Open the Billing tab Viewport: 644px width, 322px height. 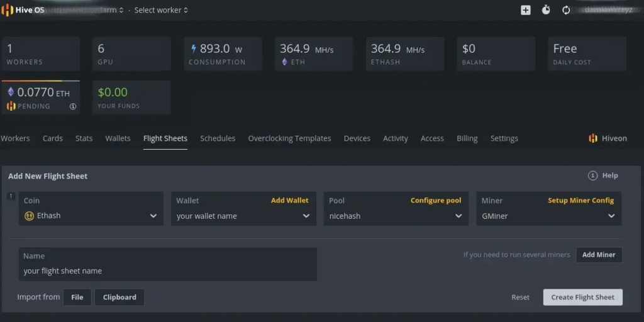[x=467, y=138]
